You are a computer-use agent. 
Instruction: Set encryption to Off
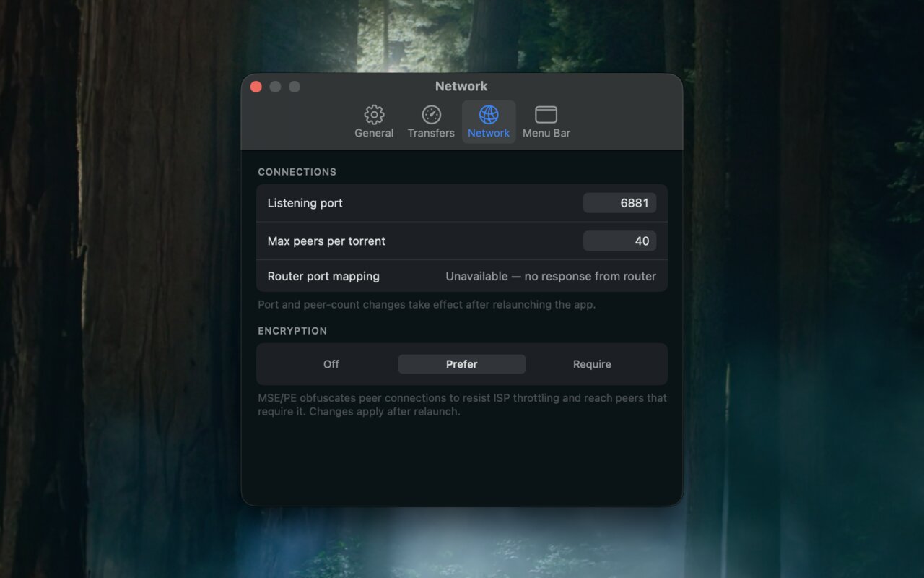(331, 364)
